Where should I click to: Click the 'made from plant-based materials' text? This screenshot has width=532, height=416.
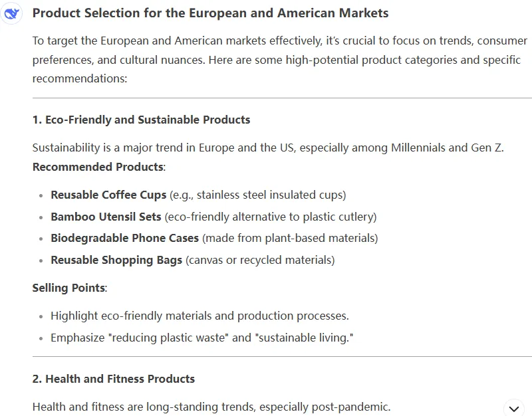[x=290, y=238]
